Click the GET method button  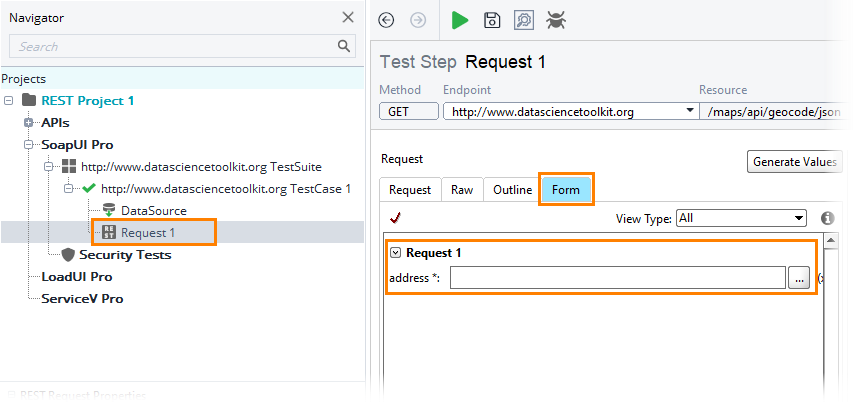[409, 111]
